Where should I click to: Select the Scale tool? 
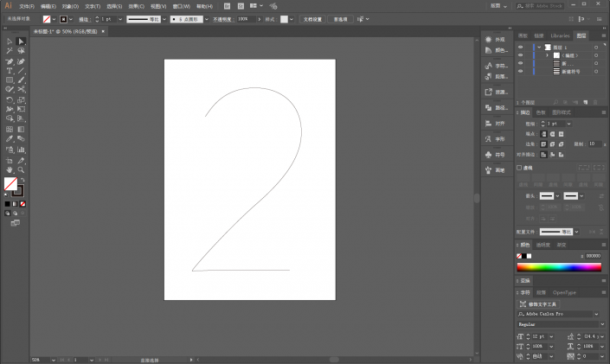click(x=21, y=100)
